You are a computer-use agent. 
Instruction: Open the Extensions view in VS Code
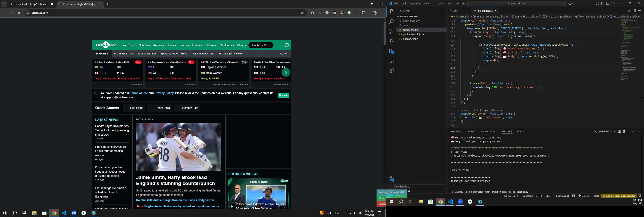391,51
